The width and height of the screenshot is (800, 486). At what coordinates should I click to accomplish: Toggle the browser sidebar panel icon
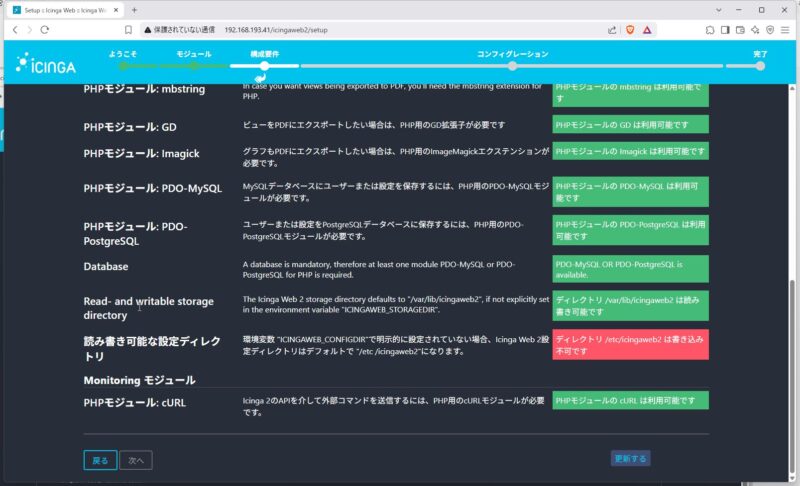[725, 30]
